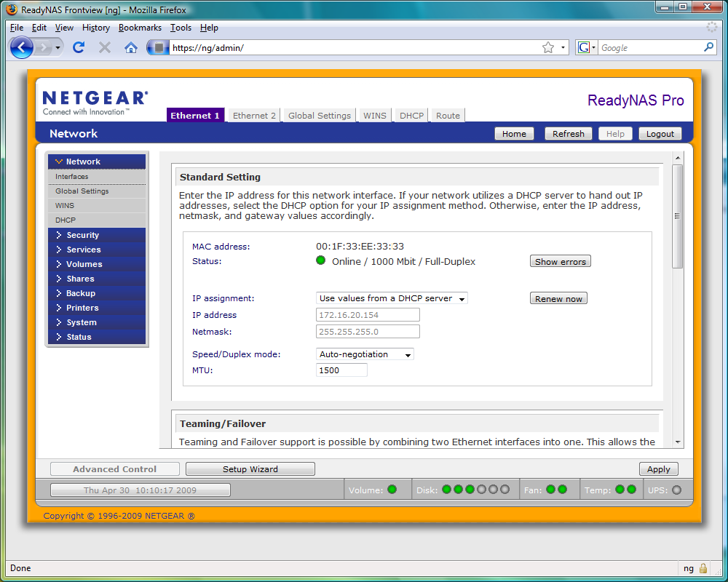
Task: Open the Global Settings tab
Action: (320, 116)
